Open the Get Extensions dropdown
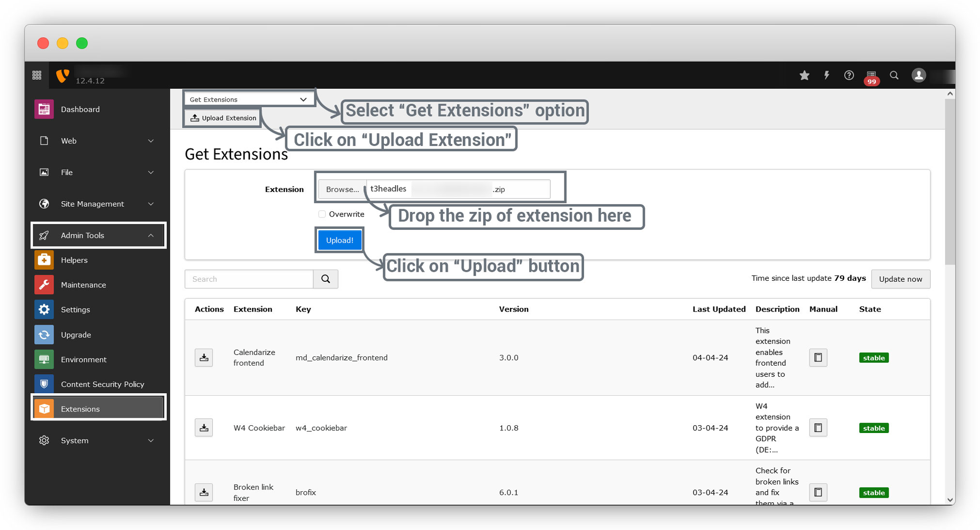 [248, 100]
